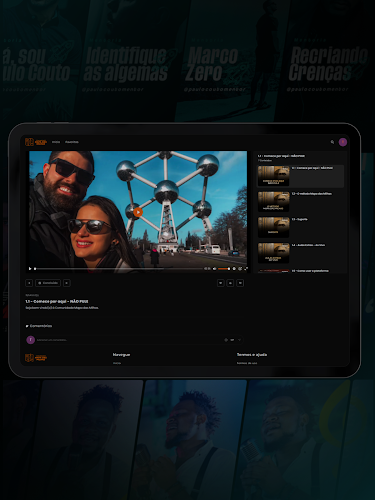Open video player settings gear icon

point(234,268)
